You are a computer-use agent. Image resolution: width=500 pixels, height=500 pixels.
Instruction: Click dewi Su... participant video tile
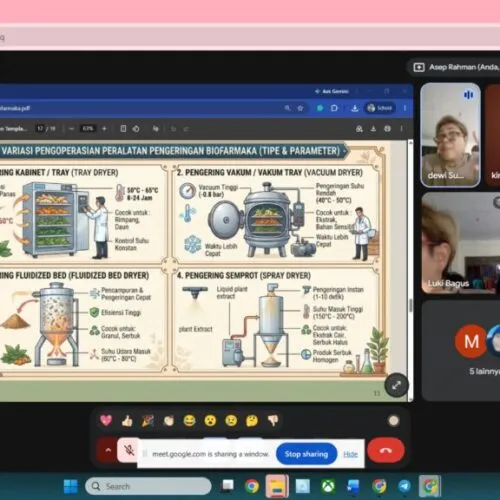[450, 135]
